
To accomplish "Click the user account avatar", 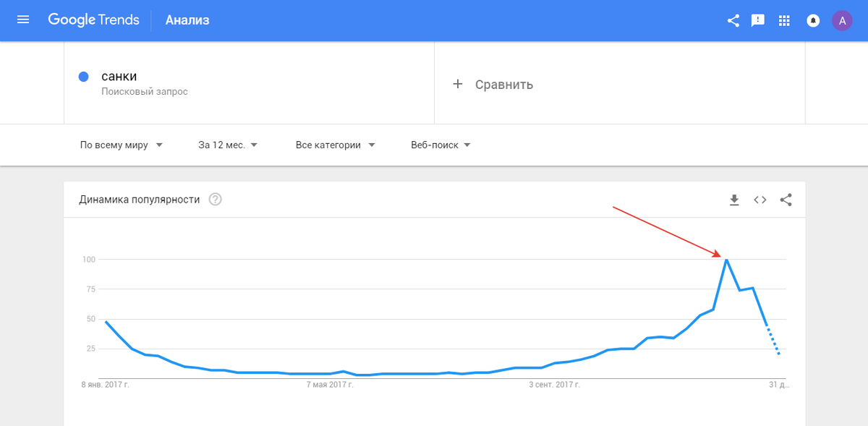I will [x=842, y=20].
